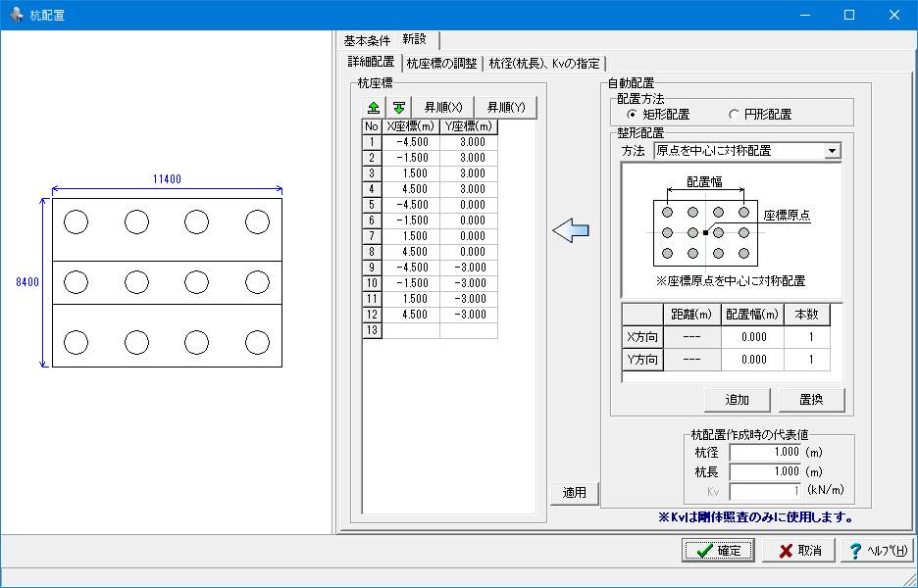Click the Kv input field

tap(765, 491)
